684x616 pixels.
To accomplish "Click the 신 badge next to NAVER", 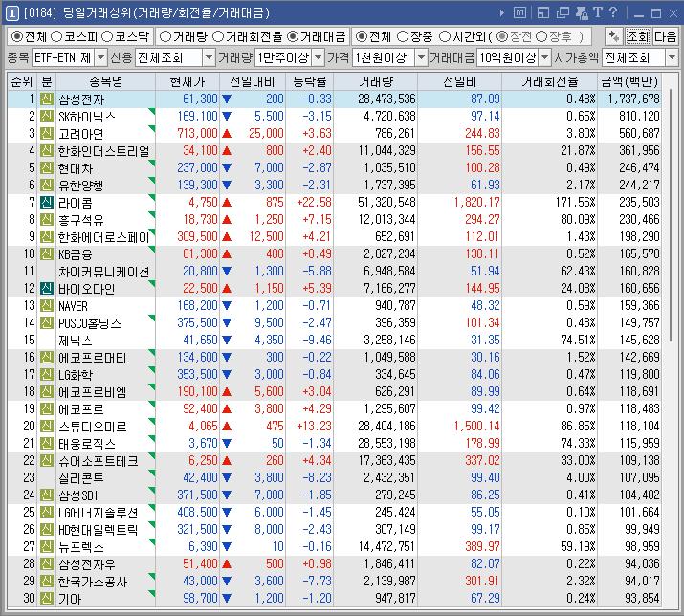I will click(47, 305).
